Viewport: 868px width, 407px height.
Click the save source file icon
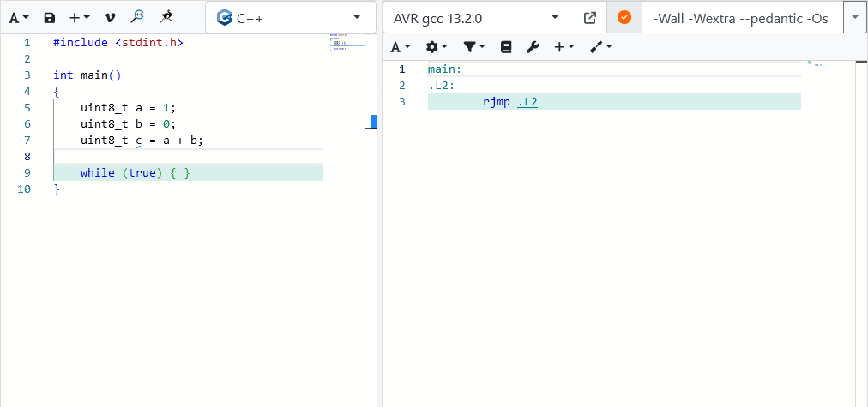pos(49,17)
